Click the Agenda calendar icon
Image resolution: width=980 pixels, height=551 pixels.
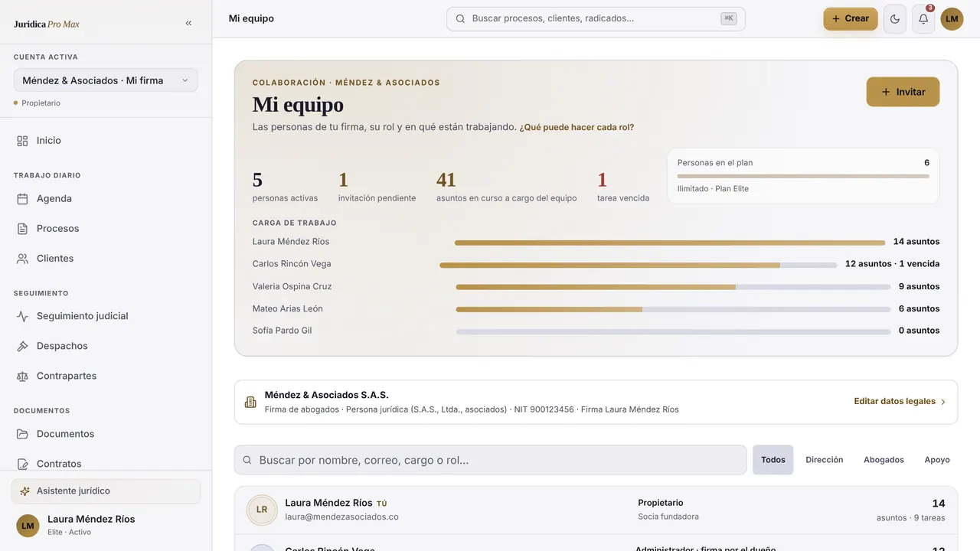pyautogui.click(x=22, y=199)
